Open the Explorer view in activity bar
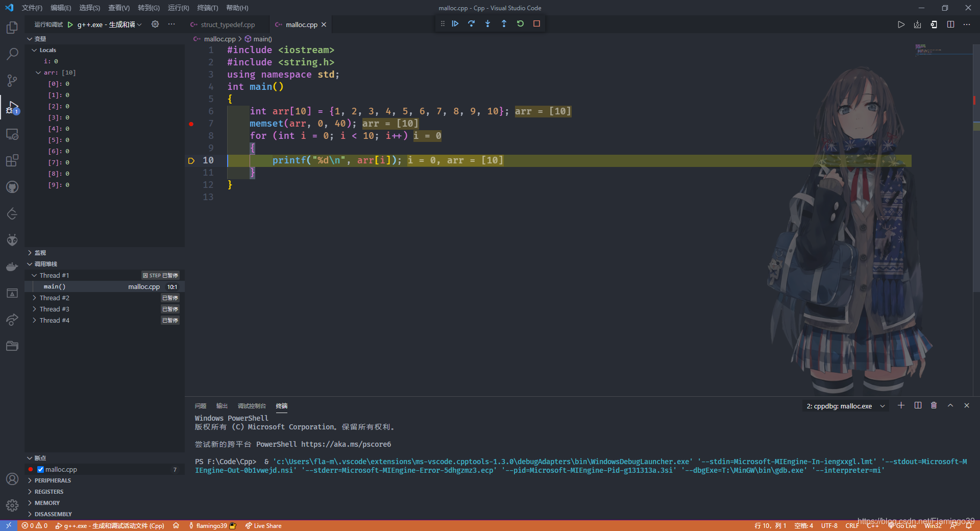 [x=12, y=28]
